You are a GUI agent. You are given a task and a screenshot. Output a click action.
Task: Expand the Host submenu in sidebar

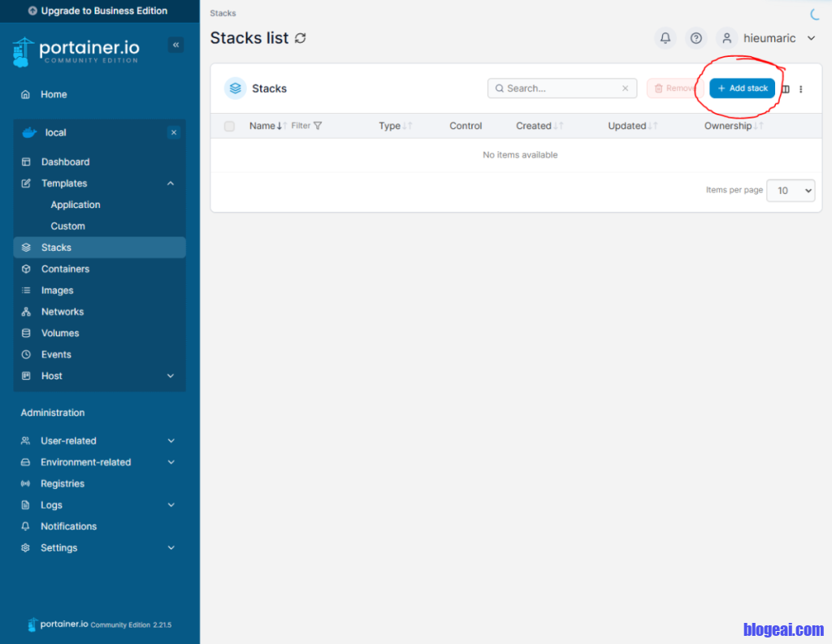171,376
